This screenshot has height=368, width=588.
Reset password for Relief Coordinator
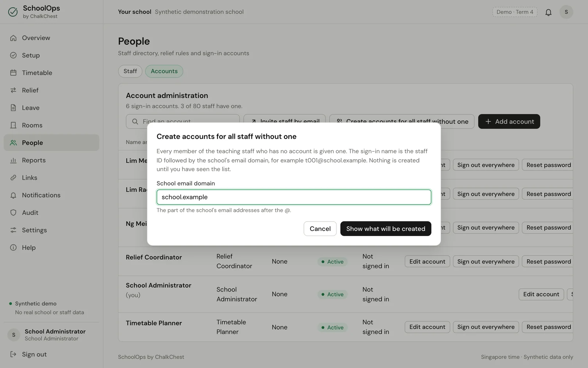click(548, 261)
